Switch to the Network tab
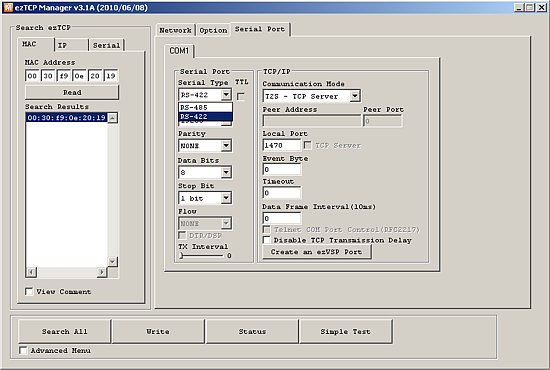 click(x=175, y=30)
